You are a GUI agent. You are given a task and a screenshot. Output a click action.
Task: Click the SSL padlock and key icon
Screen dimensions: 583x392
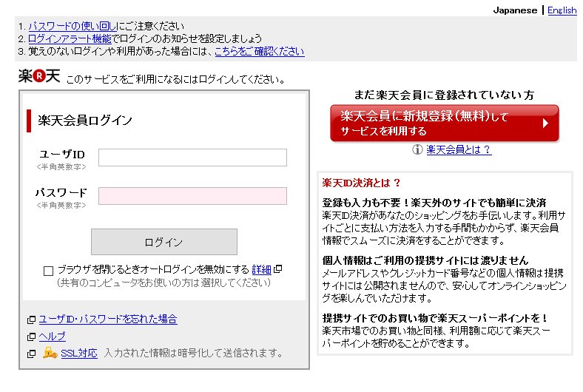50,353
